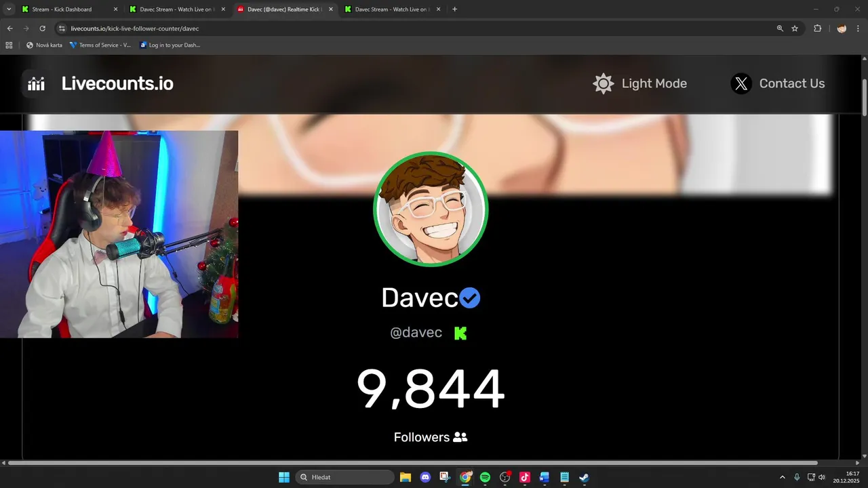
Task: Click the sun icon for Light Mode
Action: (604, 83)
